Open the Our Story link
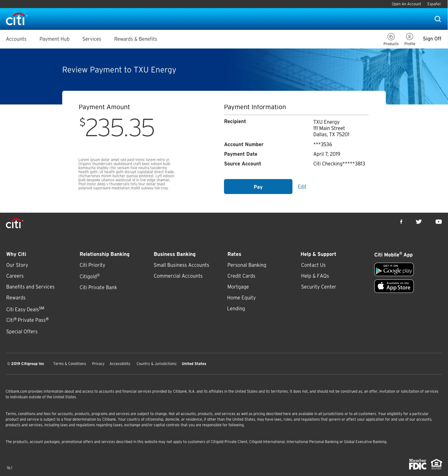 pyautogui.click(x=17, y=265)
